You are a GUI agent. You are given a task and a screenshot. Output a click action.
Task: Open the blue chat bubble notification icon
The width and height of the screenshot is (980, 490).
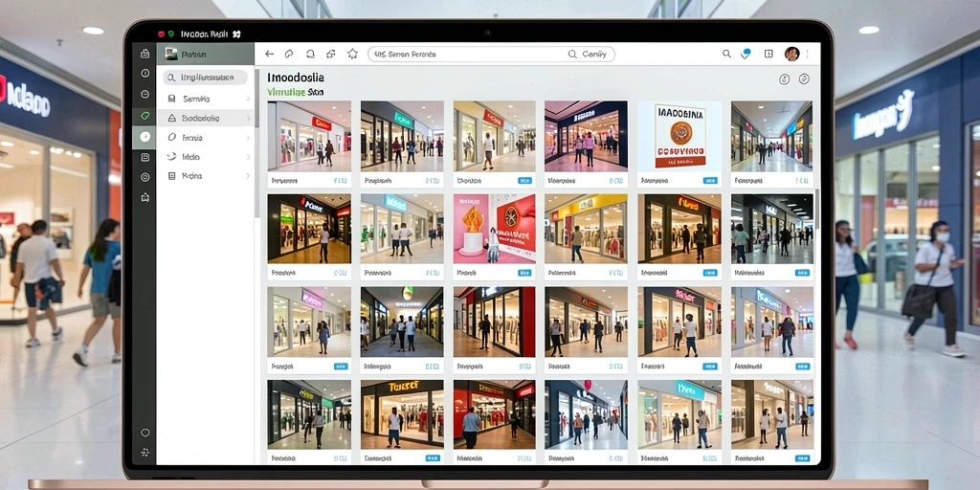[746, 54]
